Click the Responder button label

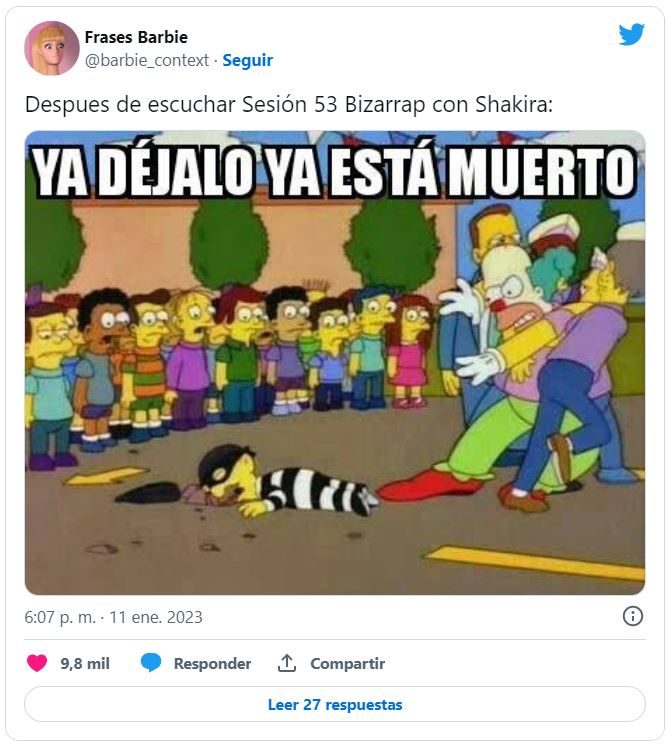212,663
